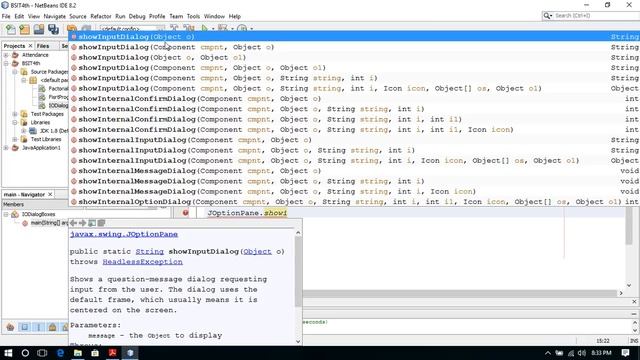Run the project with green play icon
This screenshot has width=640, height=360.
[x=204, y=28]
